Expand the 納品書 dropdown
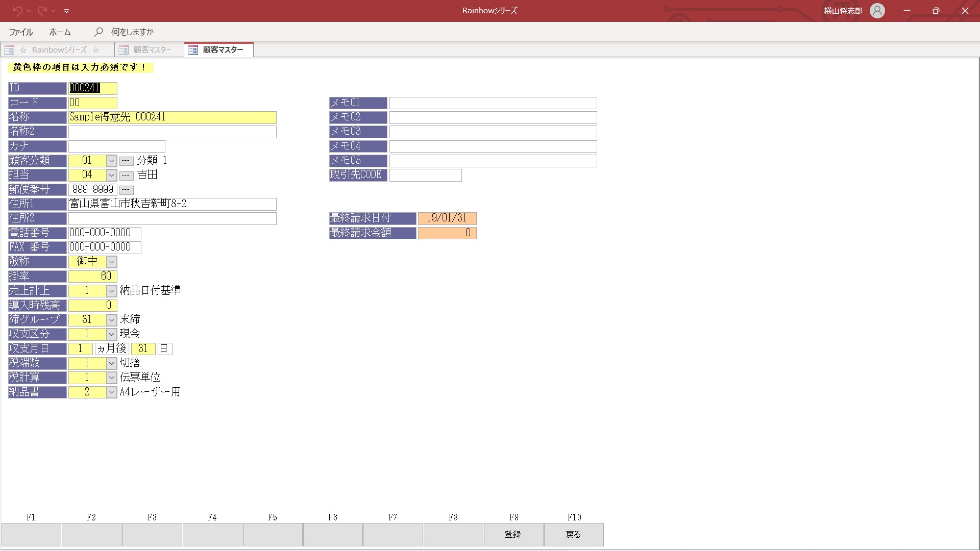 coord(111,392)
